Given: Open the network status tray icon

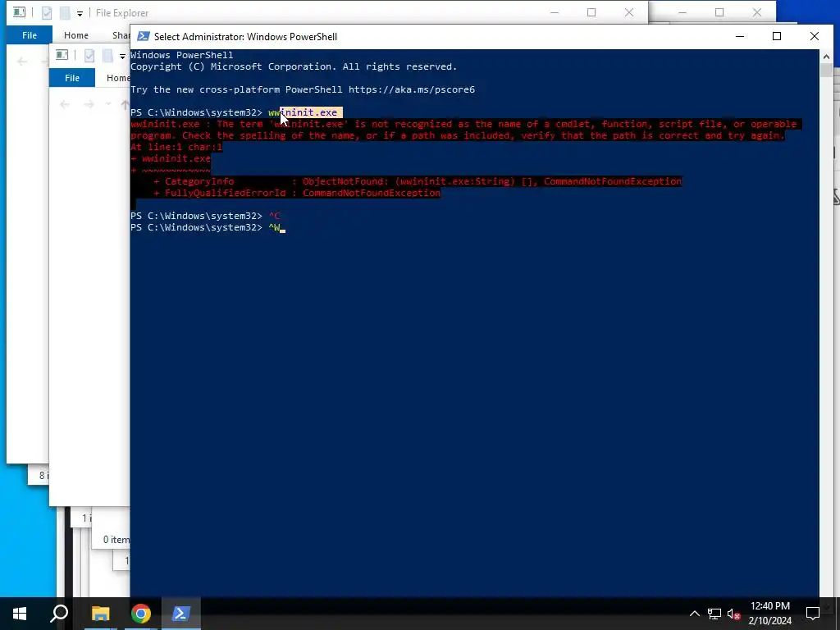Looking at the screenshot, I should pos(714,614).
